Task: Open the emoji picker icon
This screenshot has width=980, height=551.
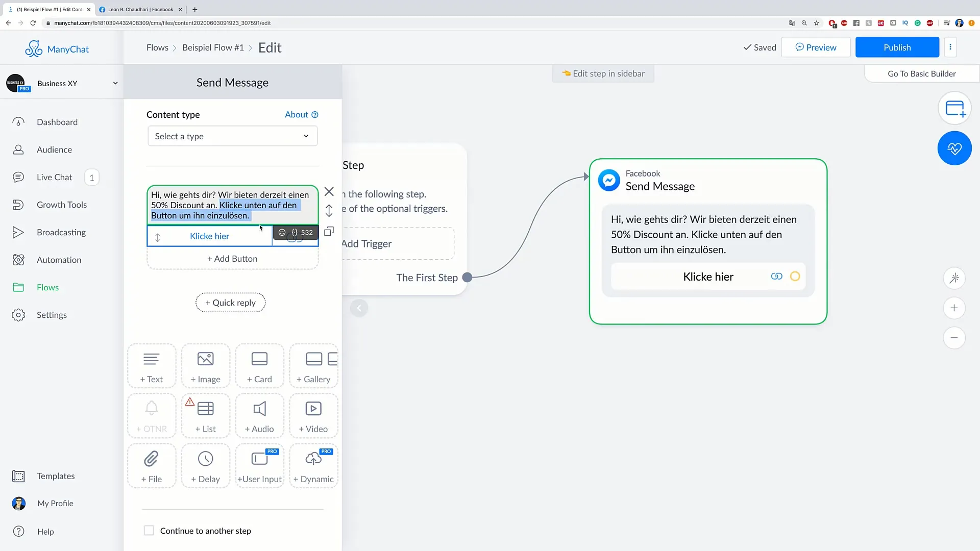Action: point(282,232)
